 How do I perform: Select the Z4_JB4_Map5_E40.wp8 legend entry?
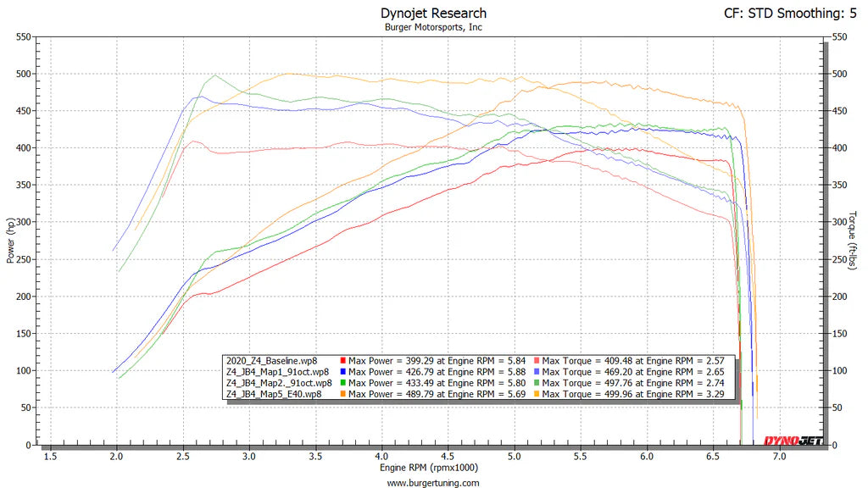273,394
